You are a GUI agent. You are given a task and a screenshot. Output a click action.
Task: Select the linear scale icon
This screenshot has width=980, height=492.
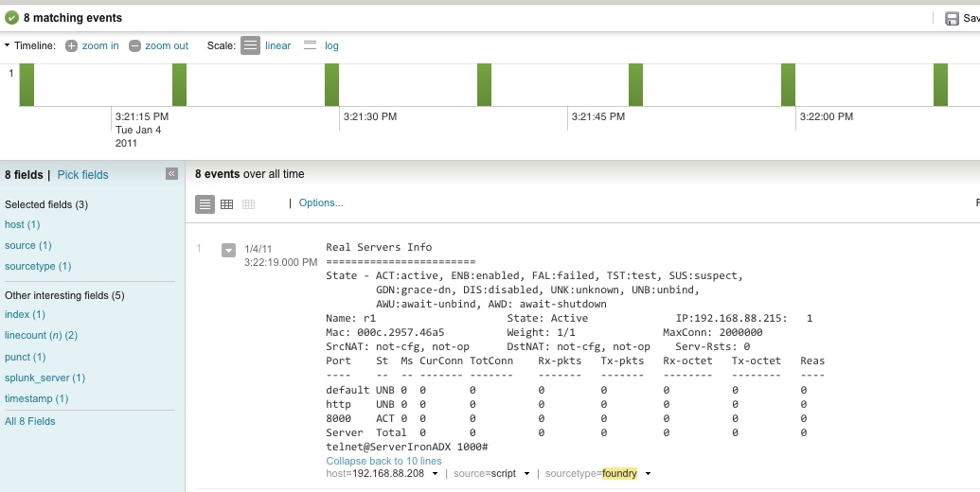[x=251, y=45]
